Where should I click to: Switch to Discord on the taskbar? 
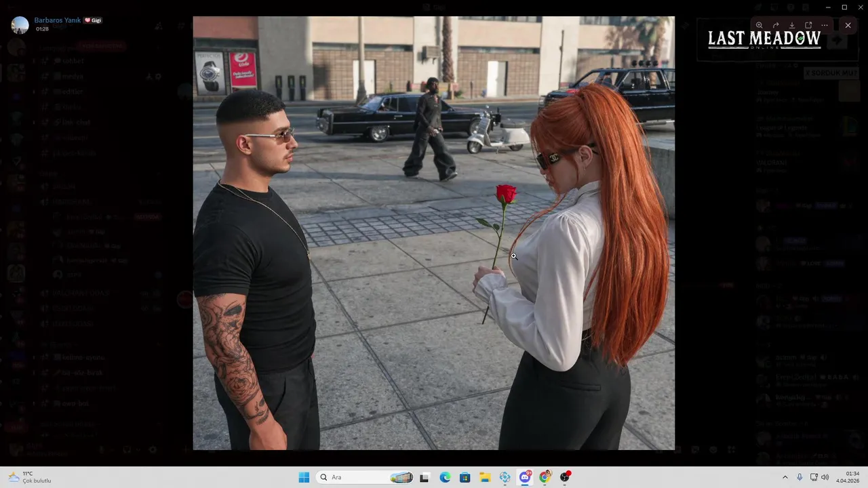[525, 477]
